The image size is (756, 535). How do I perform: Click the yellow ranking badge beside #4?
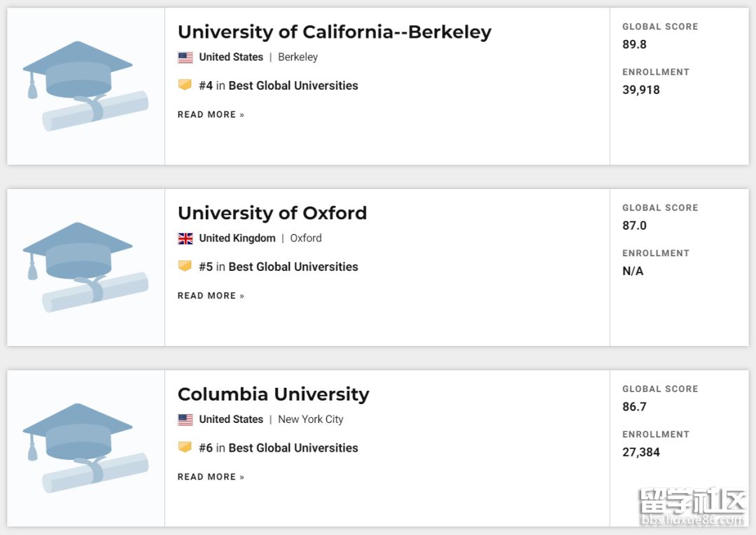tap(185, 85)
